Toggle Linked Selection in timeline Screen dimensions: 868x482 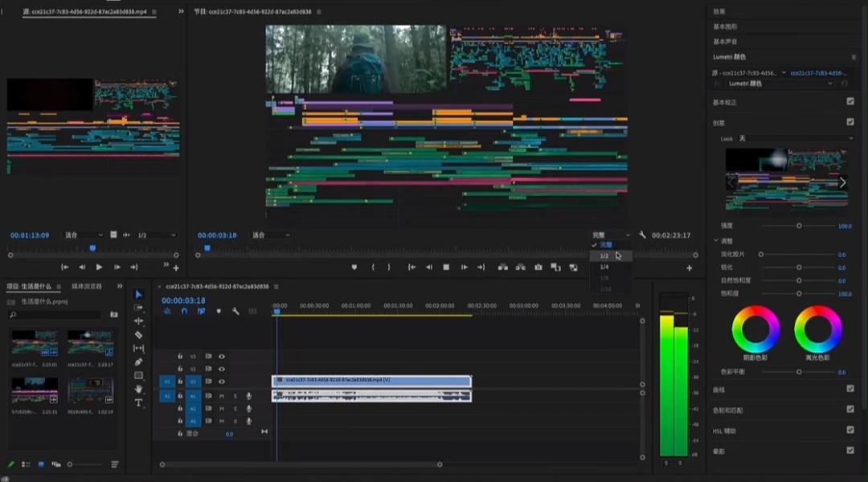201,312
